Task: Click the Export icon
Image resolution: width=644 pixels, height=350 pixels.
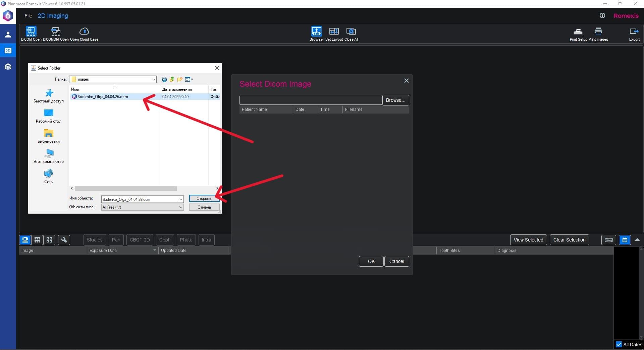Action: [x=634, y=32]
